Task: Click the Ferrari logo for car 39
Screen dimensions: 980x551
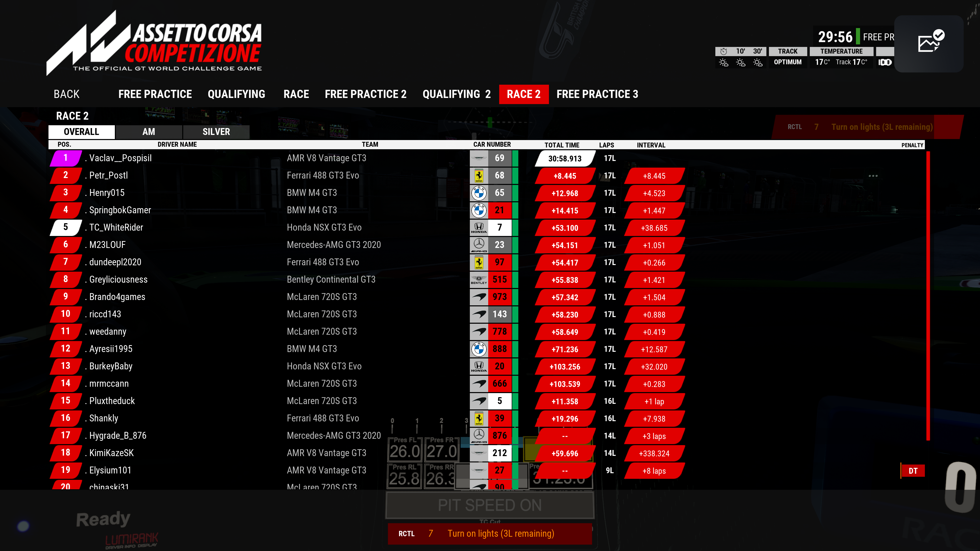Action: pyautogui.click(x=479, y=418)
